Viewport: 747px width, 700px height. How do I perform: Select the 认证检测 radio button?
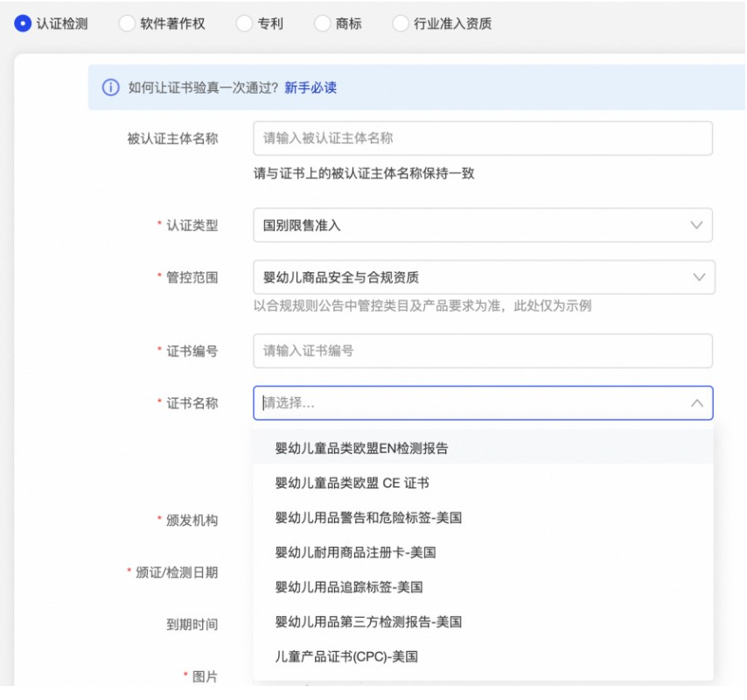pos(22,24)
